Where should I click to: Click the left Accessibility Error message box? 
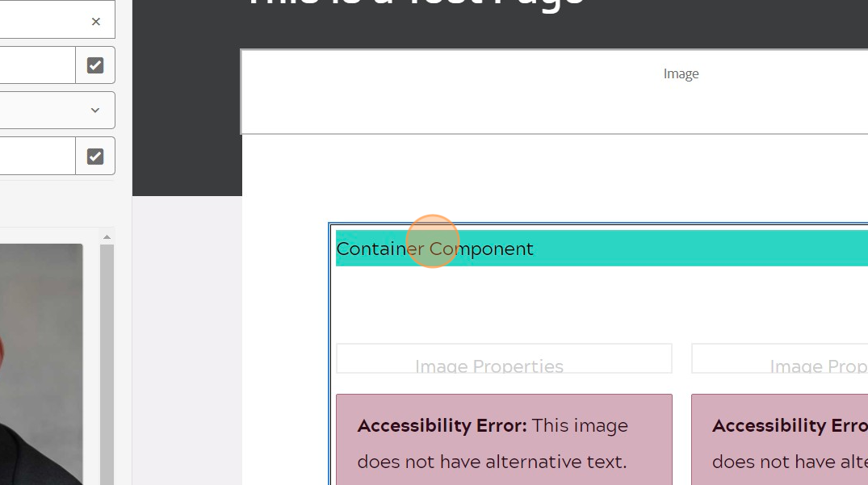pyautogui.click(x=504, y=440)
